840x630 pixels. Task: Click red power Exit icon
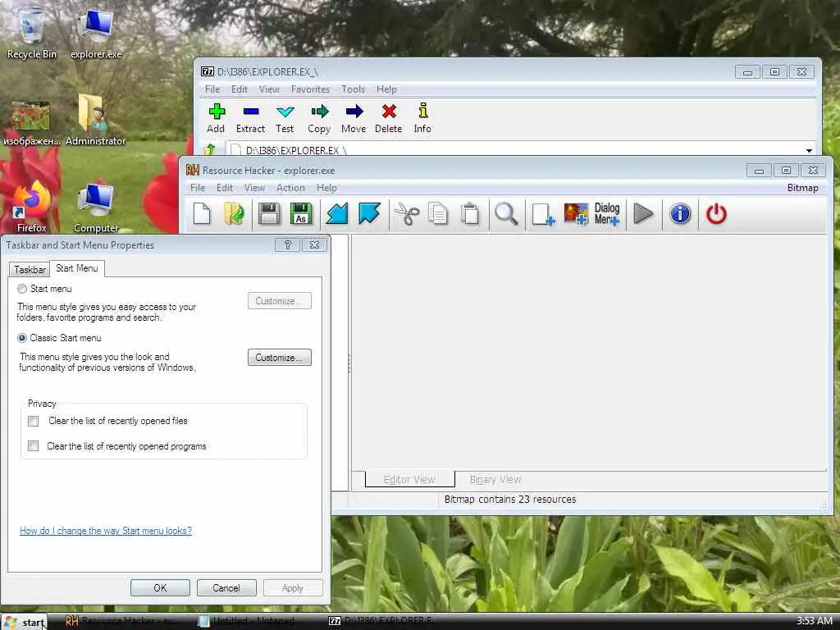[x=716, y=214]
